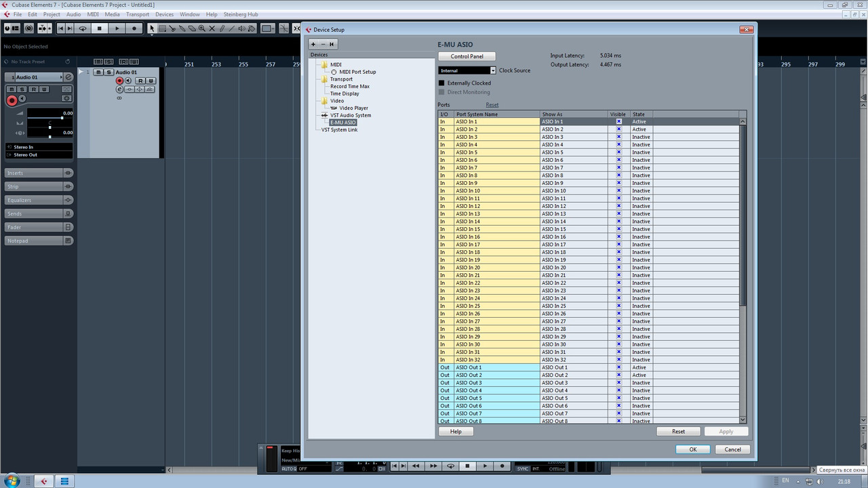
Task: Click OK in Device Setup
Action: pos(692,449)
